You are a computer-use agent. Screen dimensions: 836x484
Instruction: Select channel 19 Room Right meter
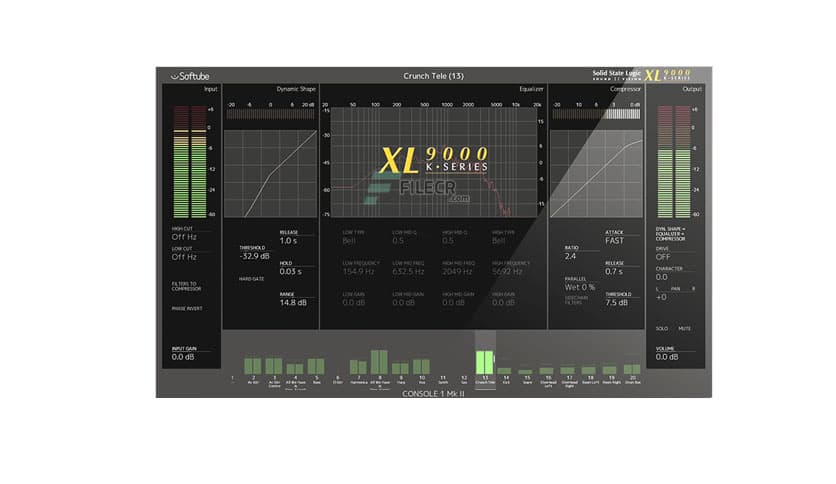tap(610, 370)
